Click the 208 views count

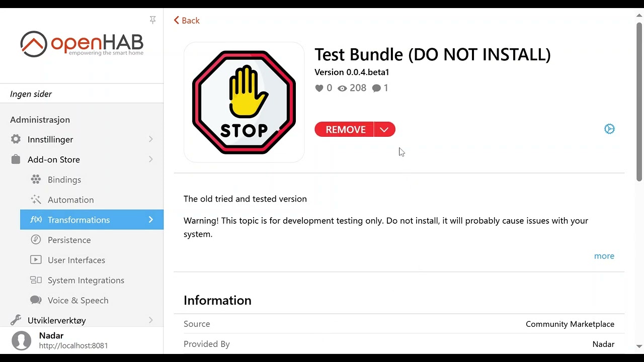coord(358,88)
